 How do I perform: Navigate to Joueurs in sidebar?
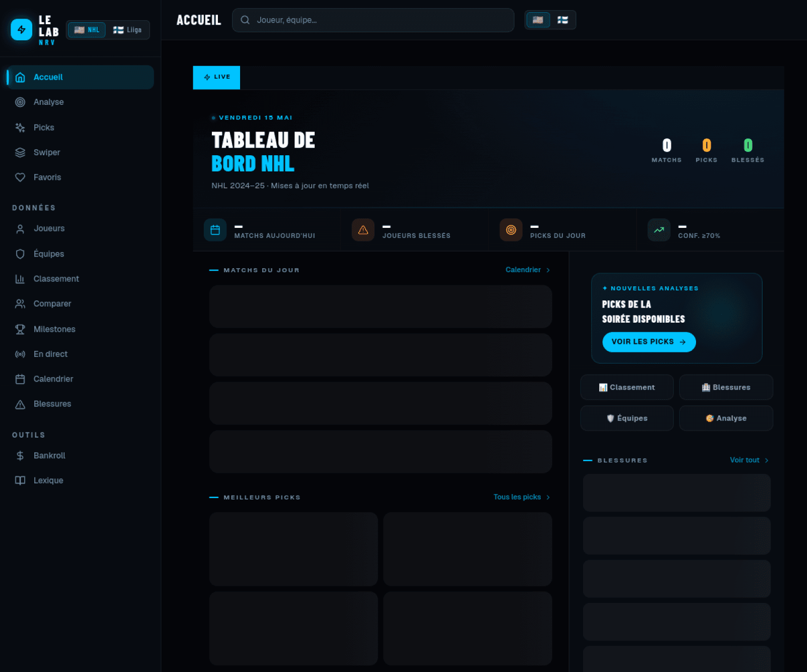point(80,229)
